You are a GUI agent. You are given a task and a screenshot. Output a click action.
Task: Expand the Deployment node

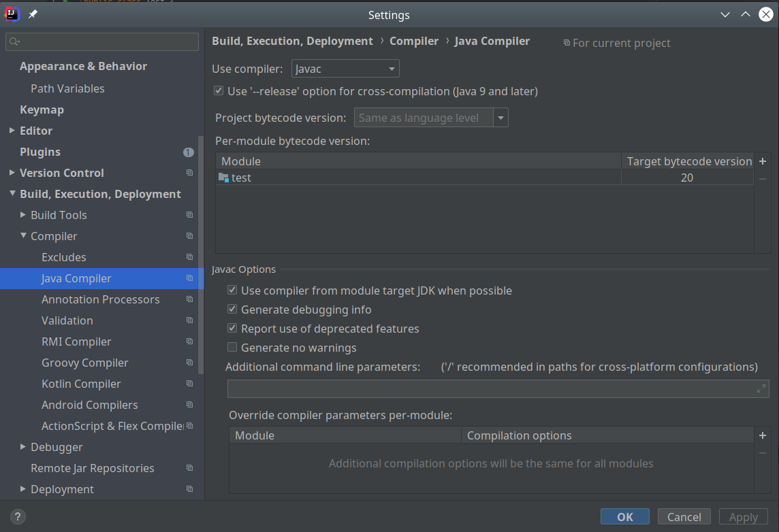click(23, 489)
